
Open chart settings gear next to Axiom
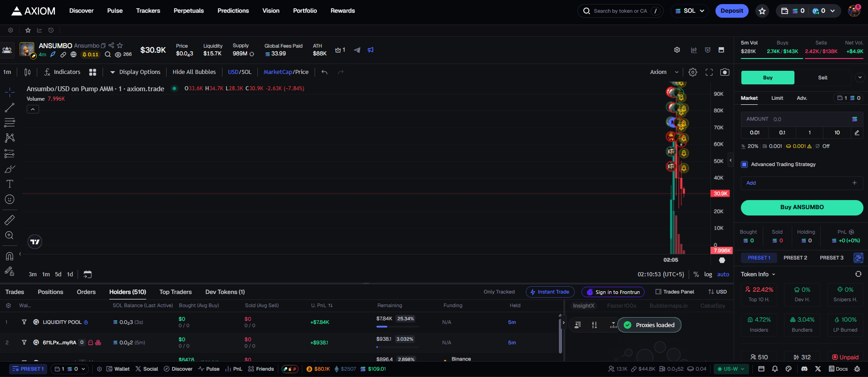693,72
